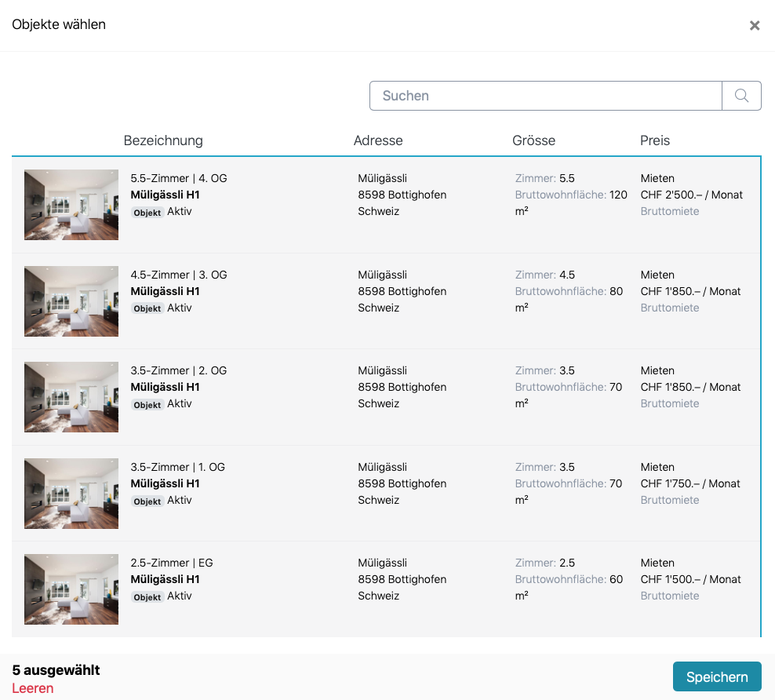Click the 3.5-Zimmer 2. OG thumbnail image
This screenshot has width=775, height=700.
click(71, 397)
